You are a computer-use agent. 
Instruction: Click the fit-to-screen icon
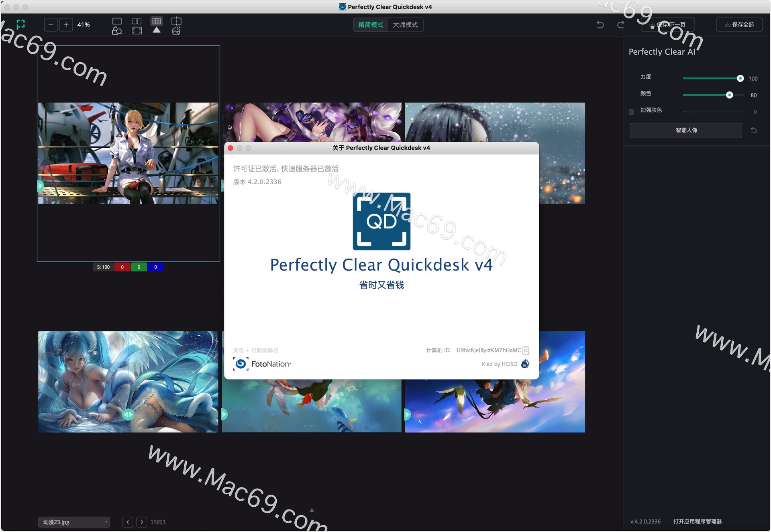137,31
